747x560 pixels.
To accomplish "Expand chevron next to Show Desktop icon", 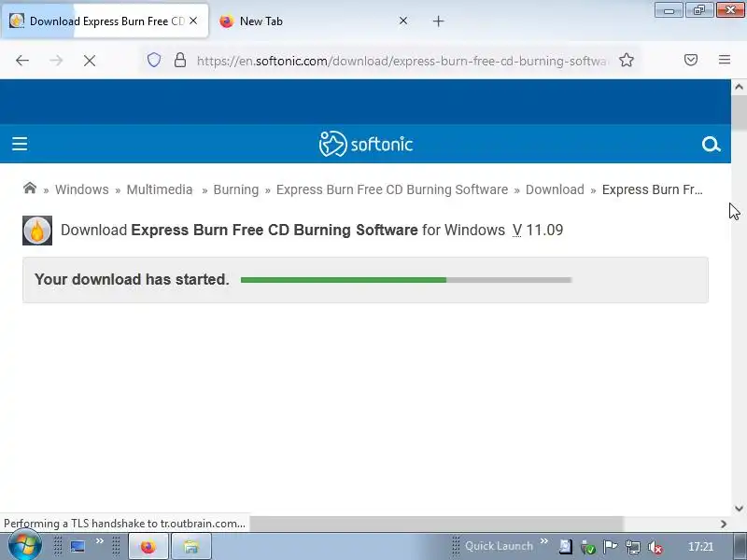I will click(x=100, y=541).
